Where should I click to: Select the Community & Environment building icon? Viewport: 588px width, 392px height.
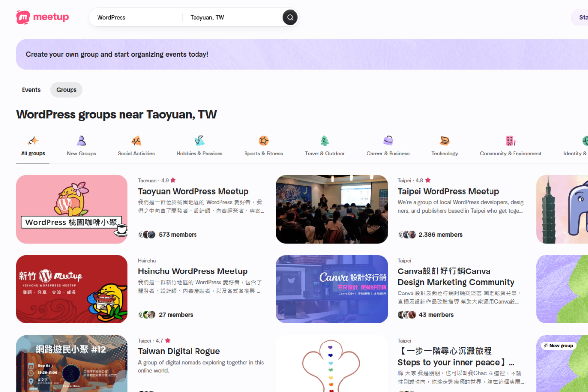click(x=511, y=141)
